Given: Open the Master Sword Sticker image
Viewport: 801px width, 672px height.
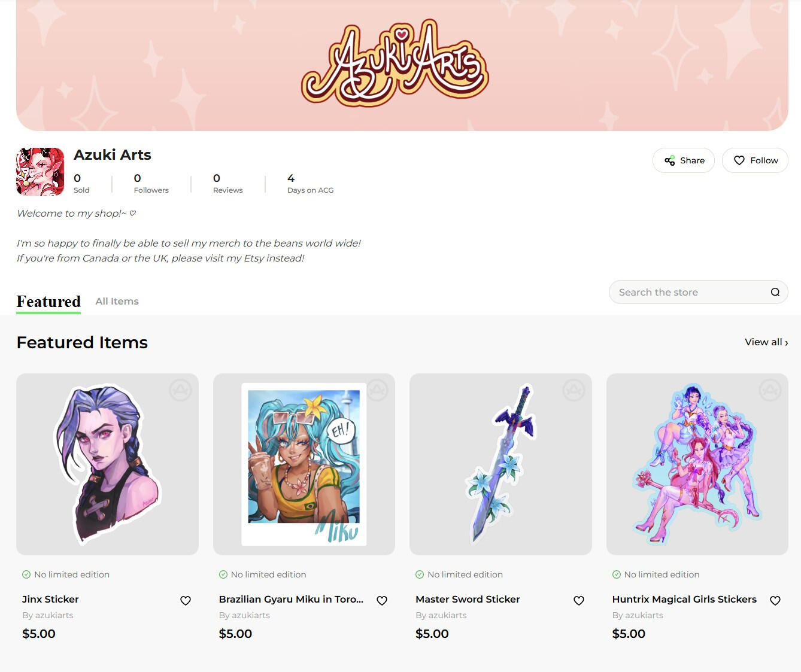Looking at the screenshot, I should point(500,464).
